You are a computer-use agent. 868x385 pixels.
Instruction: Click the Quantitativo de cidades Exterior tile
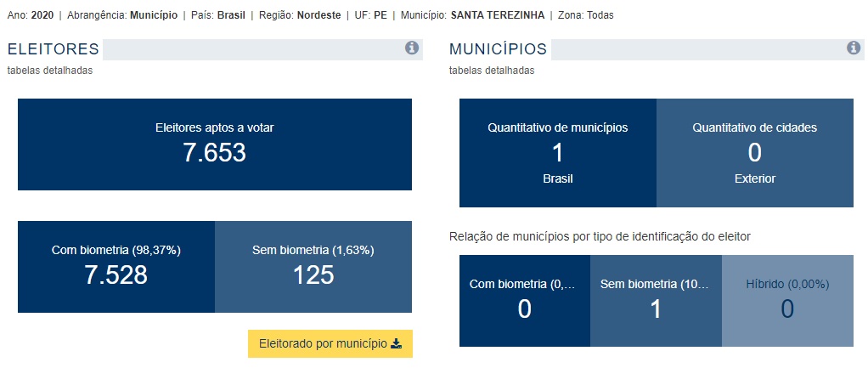755,153
